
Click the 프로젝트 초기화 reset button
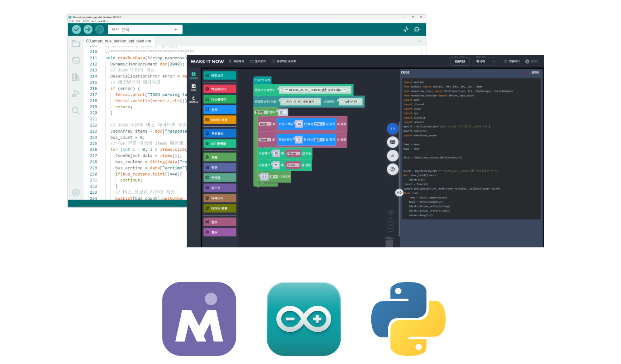coord(284,61)
